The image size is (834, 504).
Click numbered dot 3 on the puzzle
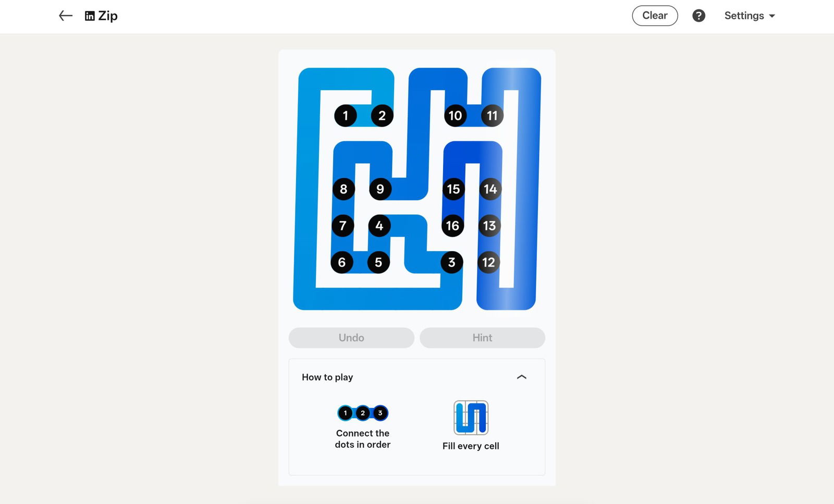[451, 262]
